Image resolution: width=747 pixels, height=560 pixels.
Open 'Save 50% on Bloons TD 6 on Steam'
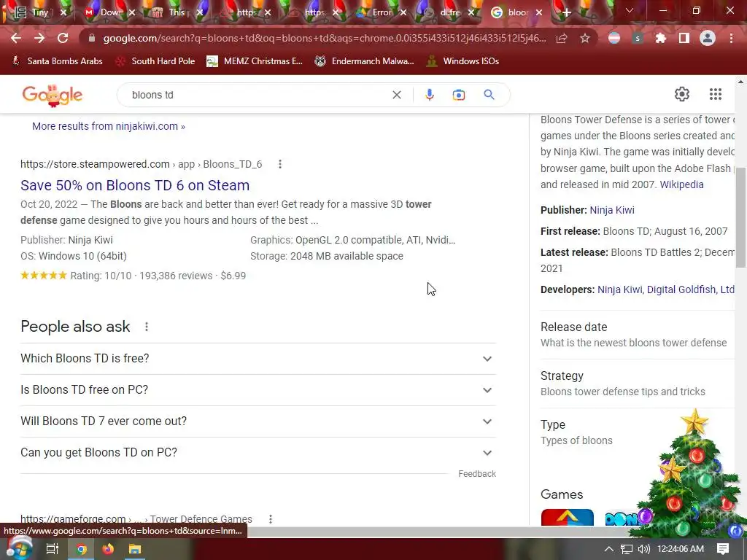135,185
